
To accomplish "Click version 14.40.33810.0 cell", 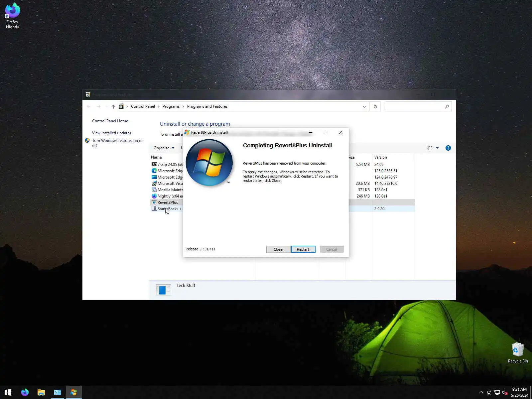I will 386,184.
